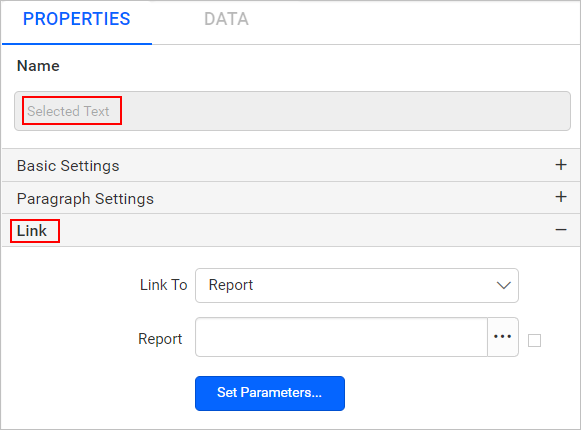Focus the Report path text field
The width and height of the screenshot is (581, 430).
point(341,337)
